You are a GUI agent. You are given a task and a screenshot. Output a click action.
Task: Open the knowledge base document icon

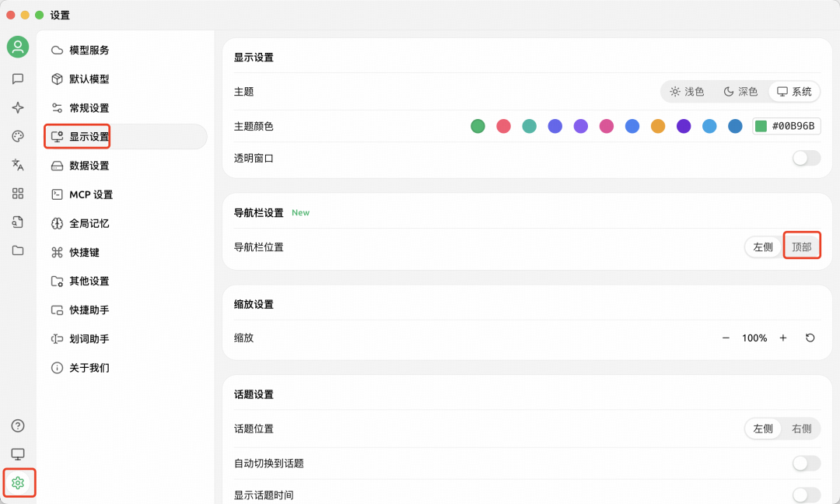point(18,222)
